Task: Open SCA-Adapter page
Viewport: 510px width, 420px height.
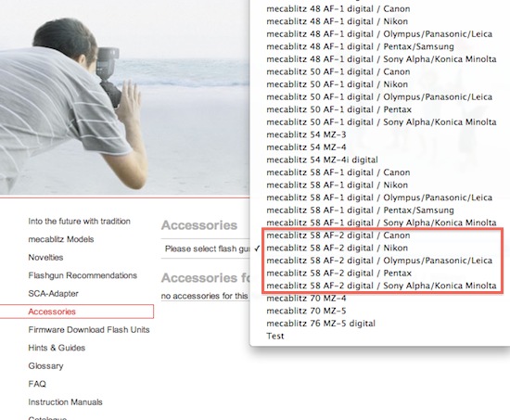Action: pyautogui.click(x=54, y=294)
